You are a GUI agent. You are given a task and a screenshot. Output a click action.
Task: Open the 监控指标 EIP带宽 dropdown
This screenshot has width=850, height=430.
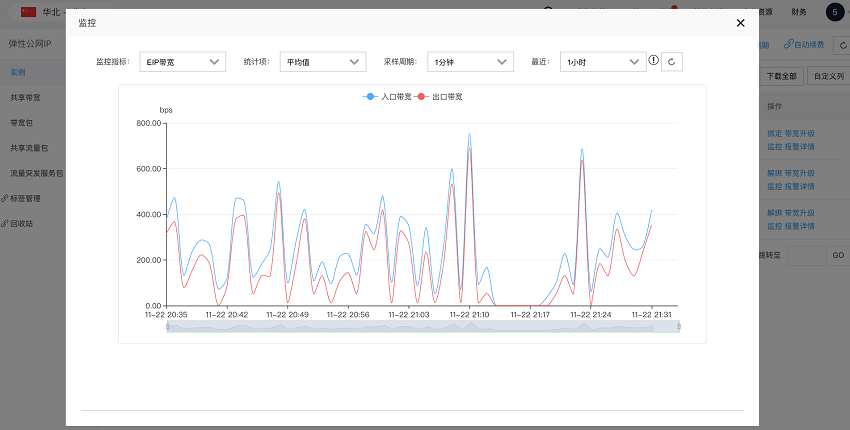183,62
